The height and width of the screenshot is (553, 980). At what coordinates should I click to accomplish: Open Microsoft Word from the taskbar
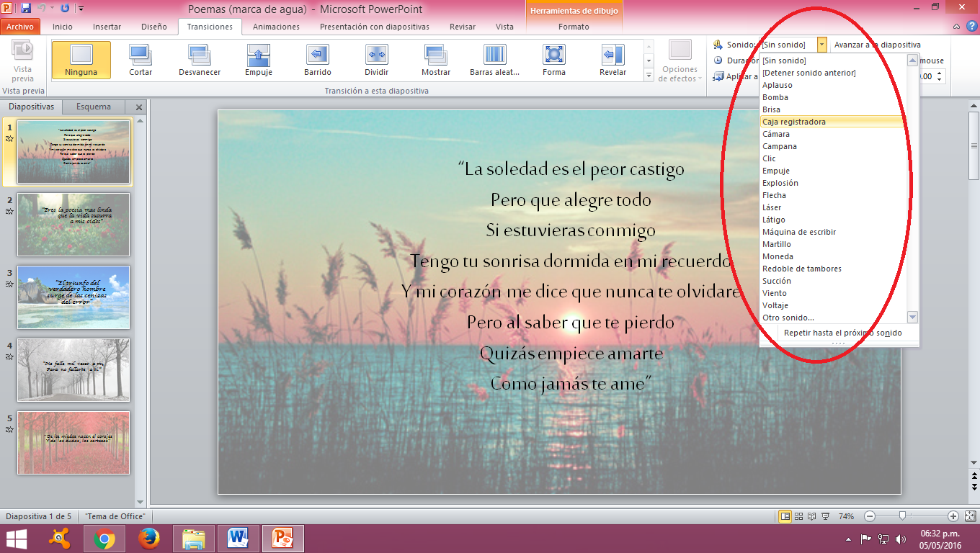coord(238,538)
